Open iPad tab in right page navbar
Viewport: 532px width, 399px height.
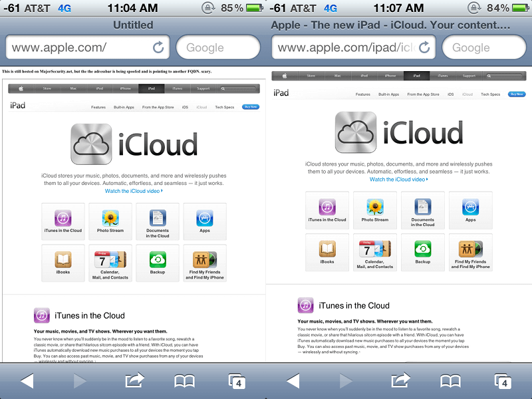tap(417, 76)
